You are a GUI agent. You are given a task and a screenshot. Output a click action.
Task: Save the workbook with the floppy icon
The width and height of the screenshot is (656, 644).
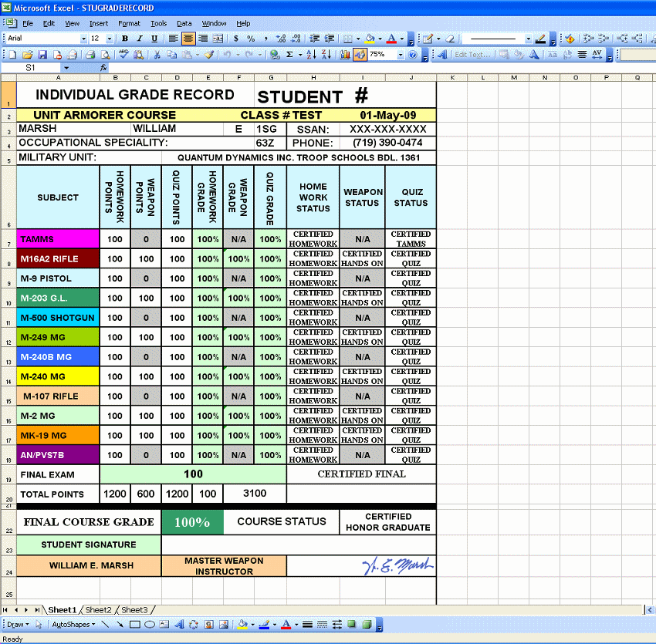(42, 54)
